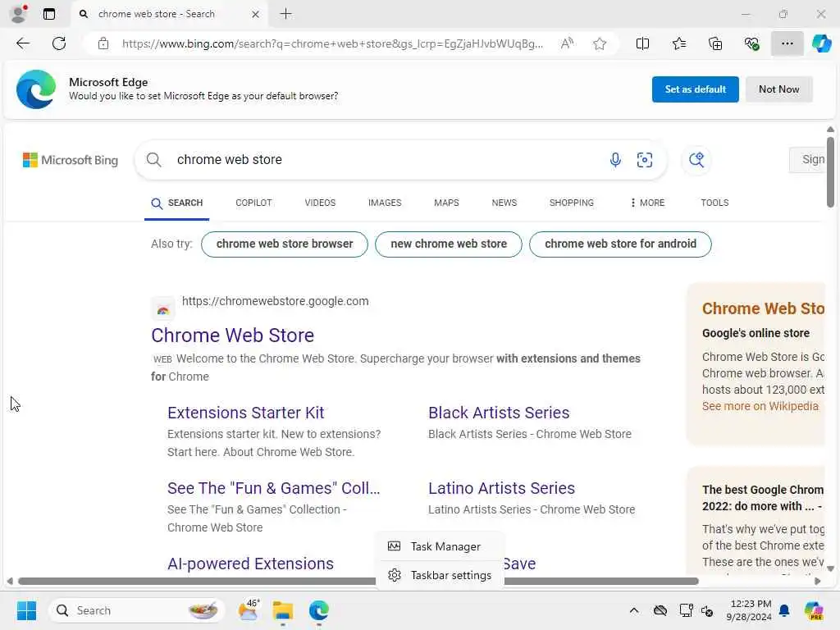Switch to VIDEOS tab
The height and width of the screenshot is (630, 840).
pos(320,203)
